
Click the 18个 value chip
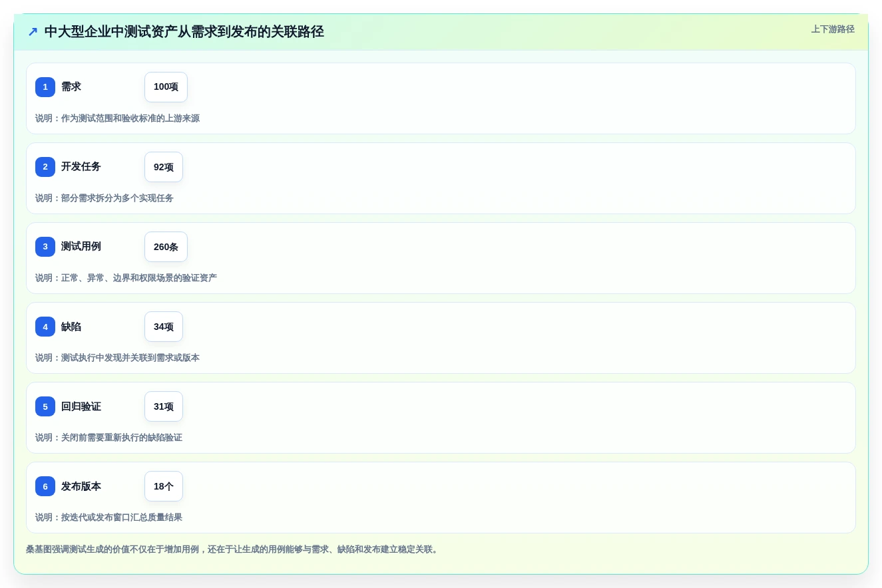pos(164,486)
